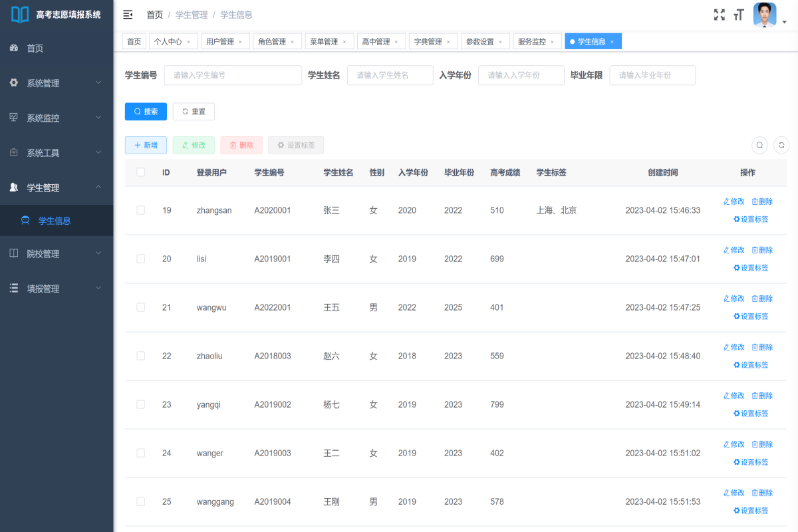
Task: Click the 学生信息 icon in sidebar
Action: pos(25,221)
